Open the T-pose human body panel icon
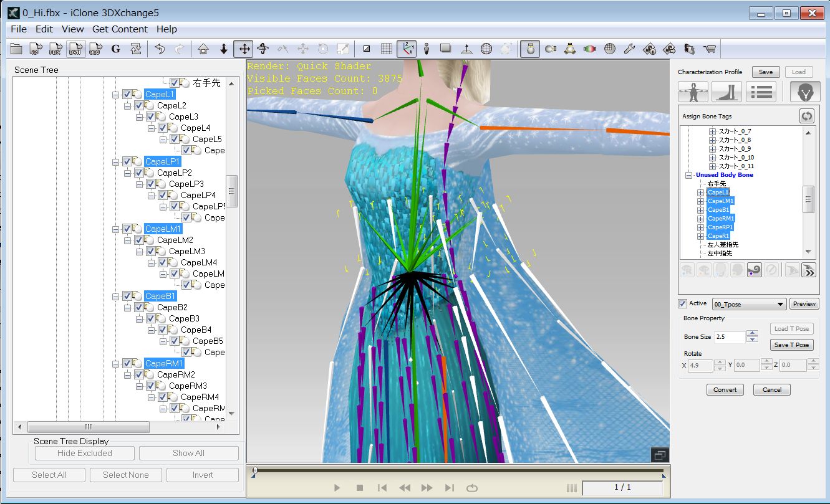830x504 pixels. (693, 92)
